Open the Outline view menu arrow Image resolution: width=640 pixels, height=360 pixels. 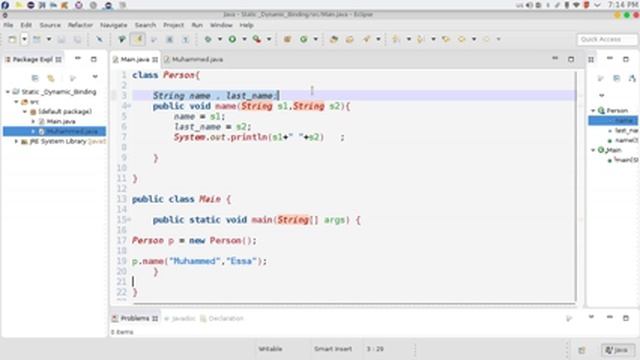point(602,96)
